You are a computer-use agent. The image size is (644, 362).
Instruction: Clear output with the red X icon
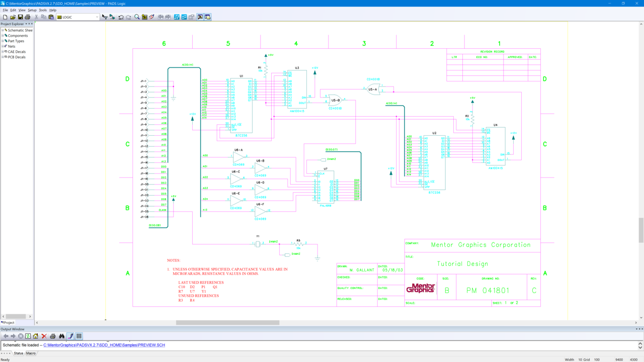44,336
